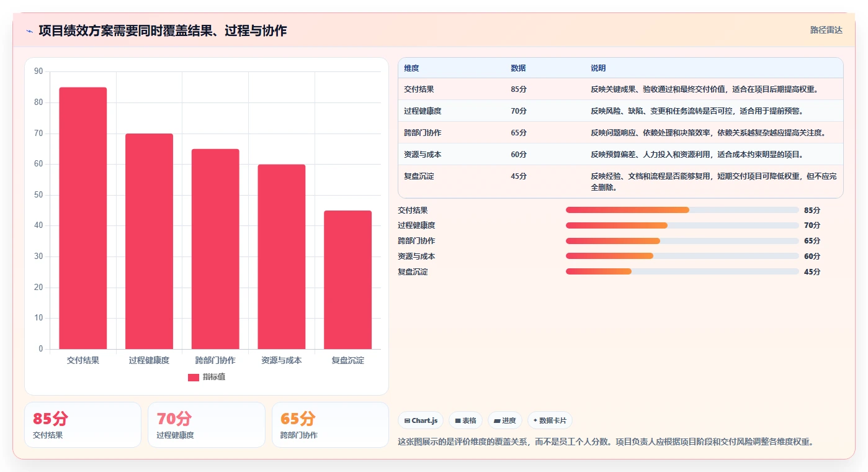Click the 资源与成本 label in the progress list
This screenshot has width=868, height=472.
(416, 256)
